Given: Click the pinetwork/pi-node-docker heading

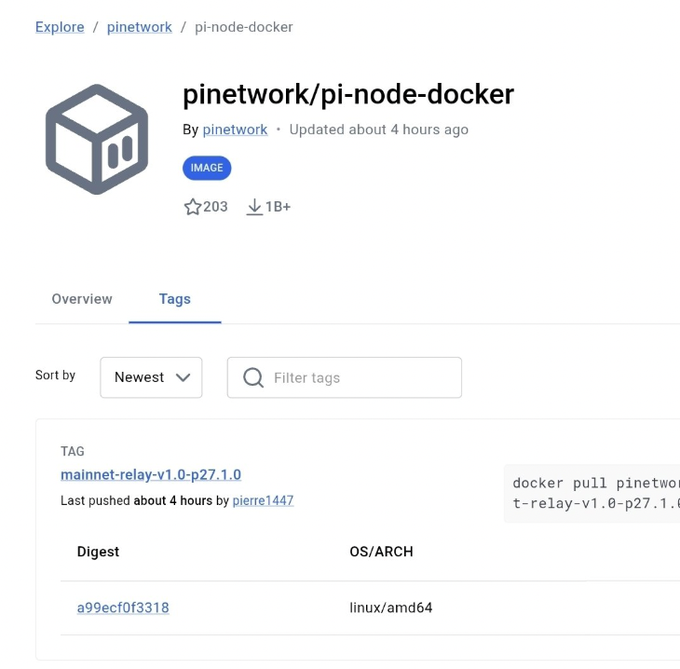Looking at the screenshot, I should pyautogui.click(x=348, y=94).
